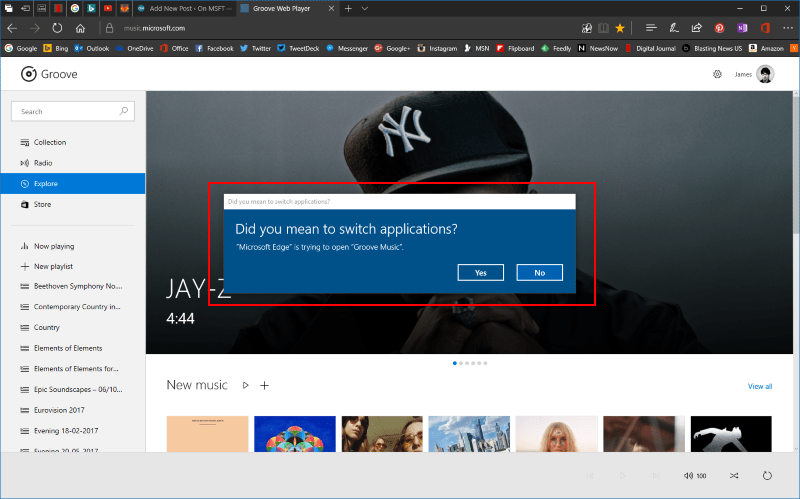The width and height of the screenshot is (800, 499).
Task: Click View all for New music
Action: point(760,386)
